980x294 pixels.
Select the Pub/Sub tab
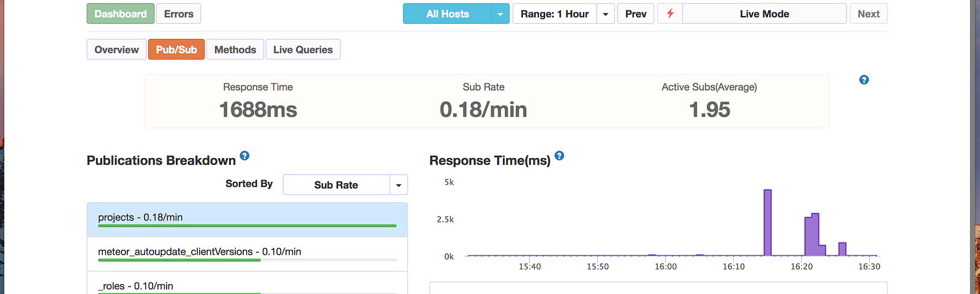point(176,50)
